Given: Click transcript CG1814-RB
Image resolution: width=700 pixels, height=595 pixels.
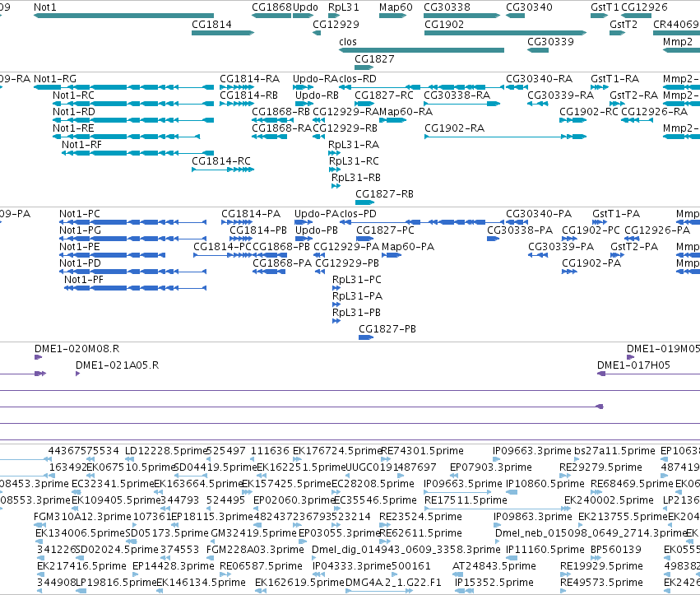Looking at the screenshot, I should pos(248,95).
